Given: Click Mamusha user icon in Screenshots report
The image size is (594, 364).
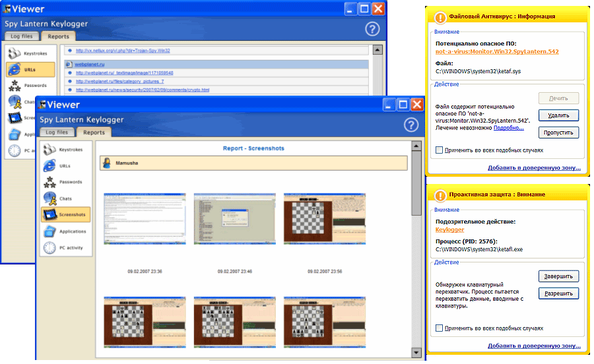Looking at the screenshot, I should click(x=107, y=163).
